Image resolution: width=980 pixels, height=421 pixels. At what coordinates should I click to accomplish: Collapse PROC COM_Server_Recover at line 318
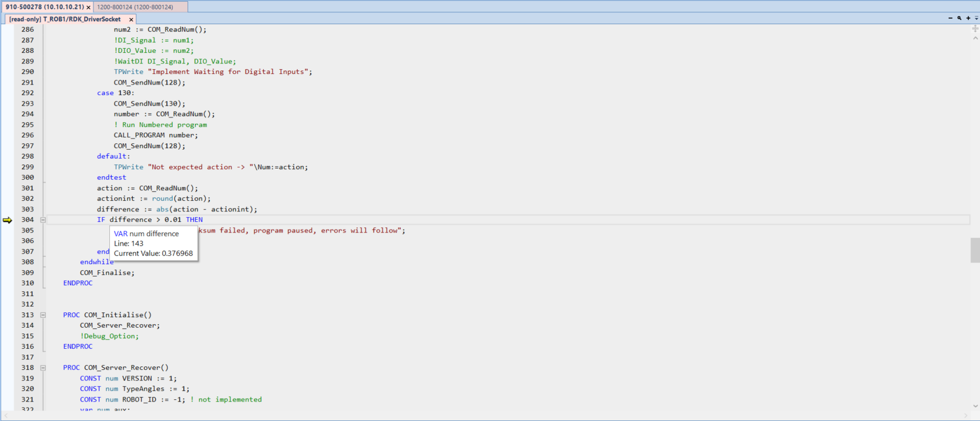[x=43, y=368]
